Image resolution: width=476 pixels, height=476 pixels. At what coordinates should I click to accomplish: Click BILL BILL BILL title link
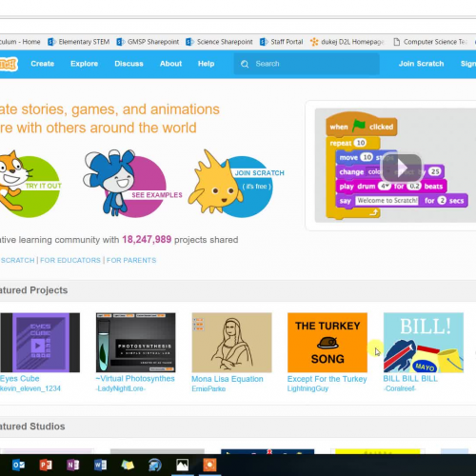click(x=410, y=379)
